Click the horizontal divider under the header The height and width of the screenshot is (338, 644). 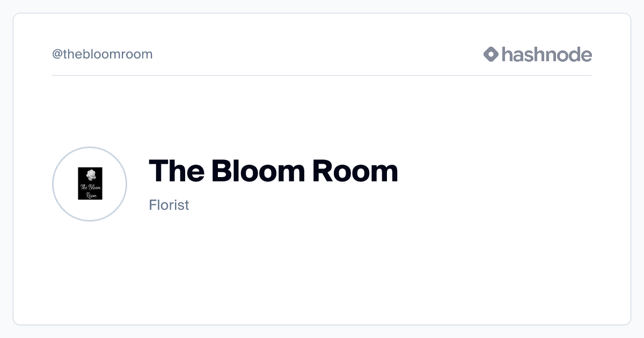(x=322, y=76)
